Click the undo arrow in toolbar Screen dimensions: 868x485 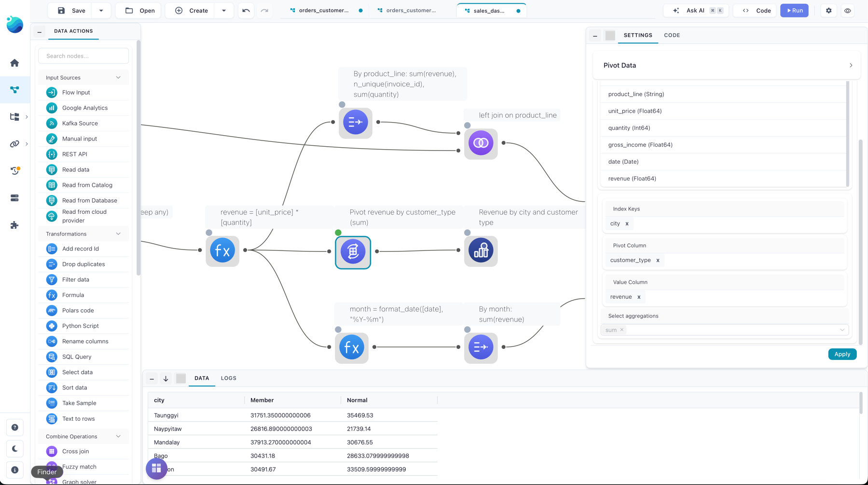(246, 11)
